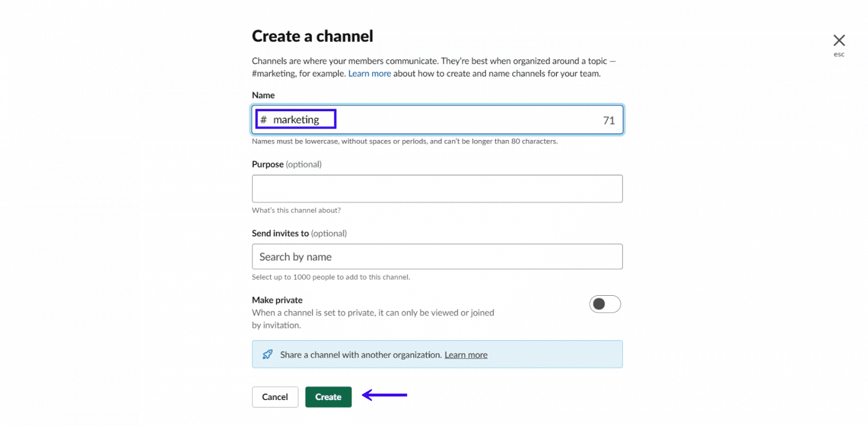
Task: Select the Name field label
Action: (x=263, y=95)
